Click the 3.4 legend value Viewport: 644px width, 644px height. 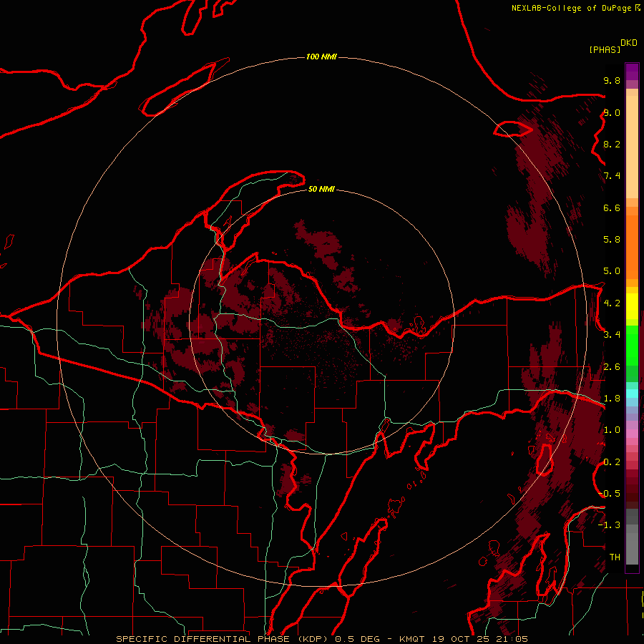(612, 335)
